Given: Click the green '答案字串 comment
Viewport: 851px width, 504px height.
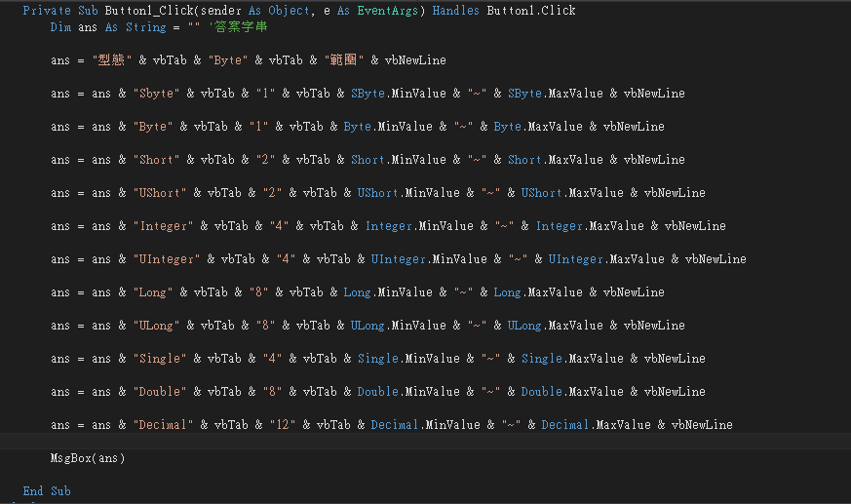Looking at the screenshot, I should (x=238, y=27).
